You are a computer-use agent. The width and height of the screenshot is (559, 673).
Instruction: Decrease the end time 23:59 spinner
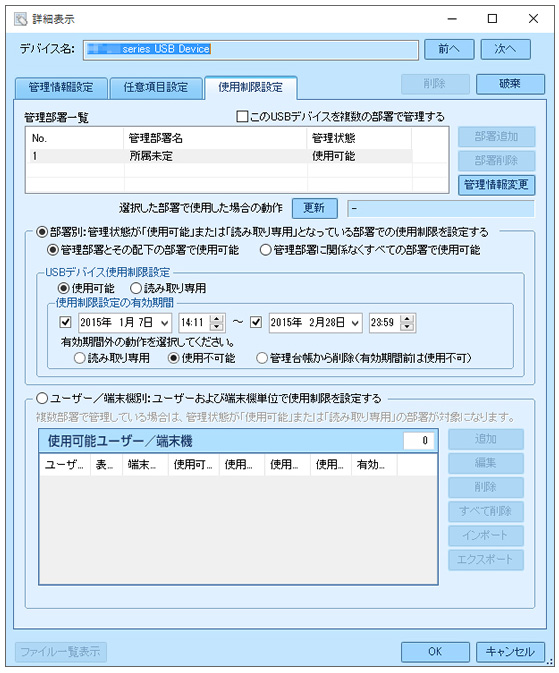pos(407,327)
